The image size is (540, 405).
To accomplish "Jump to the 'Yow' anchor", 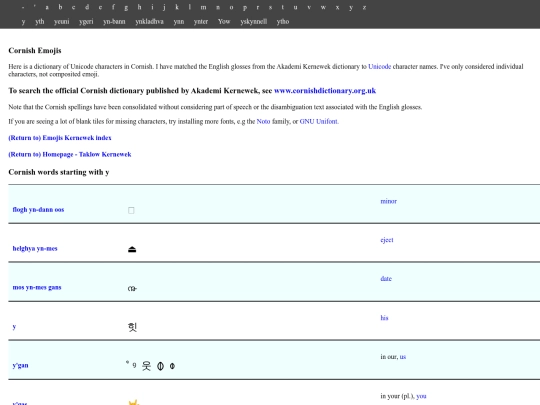I will (224, 21).
